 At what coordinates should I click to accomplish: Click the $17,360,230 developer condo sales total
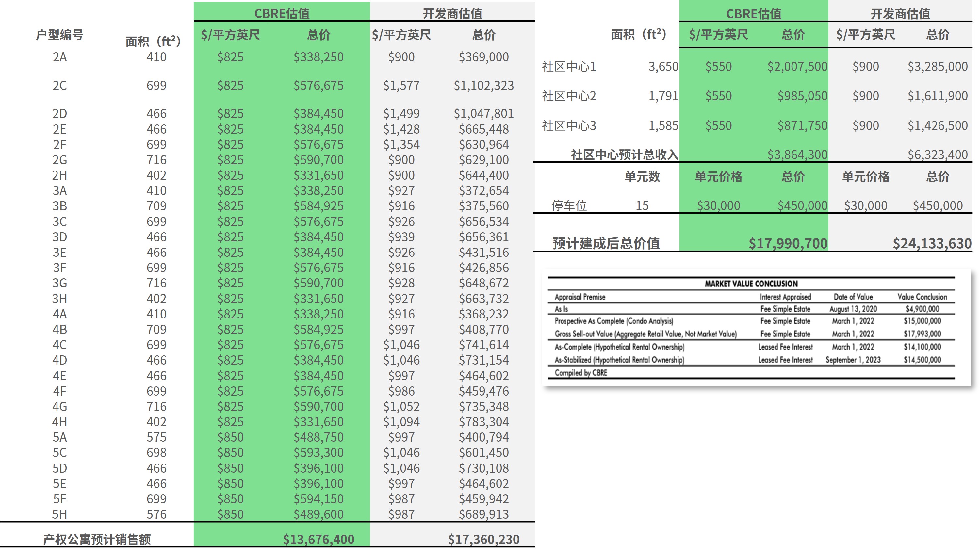483,539
